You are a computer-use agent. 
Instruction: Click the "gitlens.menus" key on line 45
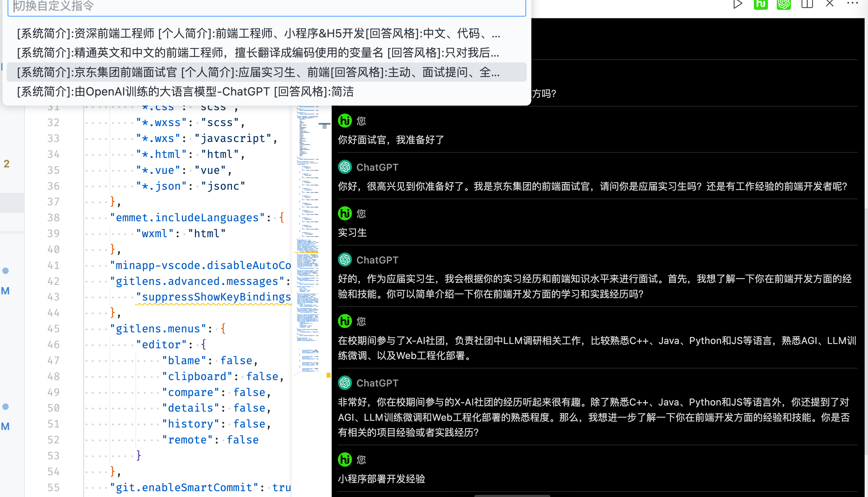pyautogui.click(x=158, y=328)
